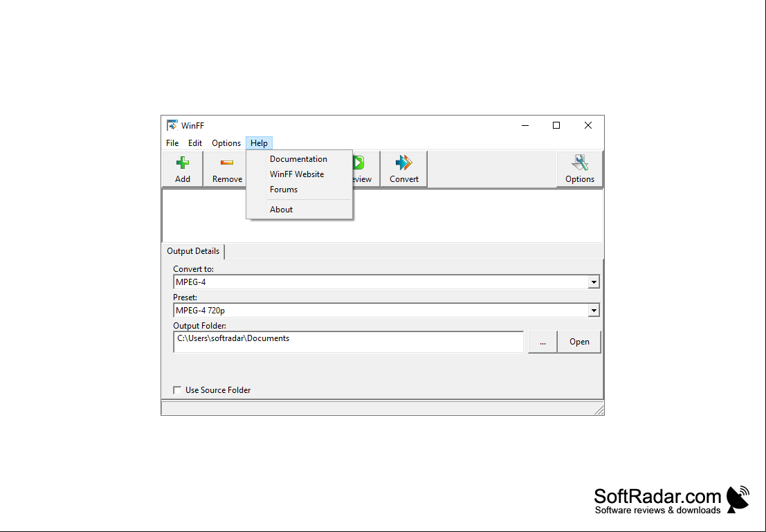Click the WinFF icon in the title bar
766x532 pixels.
tap(172, 125)
